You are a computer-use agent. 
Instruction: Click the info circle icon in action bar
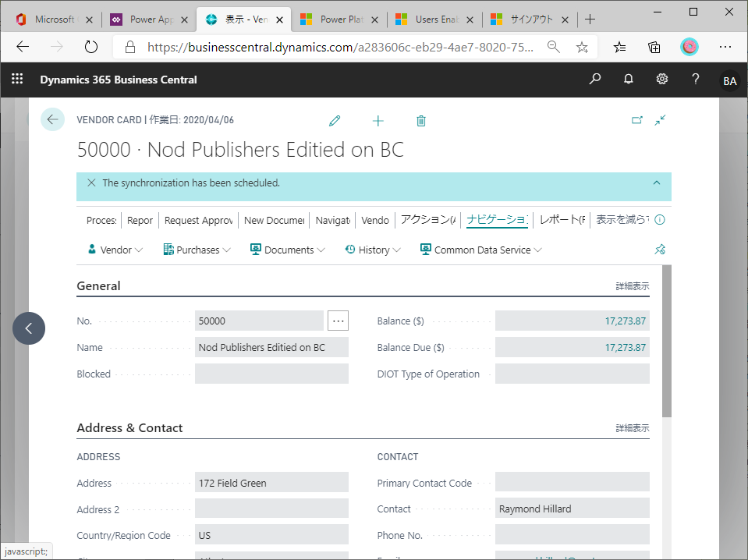coord(660,219)
